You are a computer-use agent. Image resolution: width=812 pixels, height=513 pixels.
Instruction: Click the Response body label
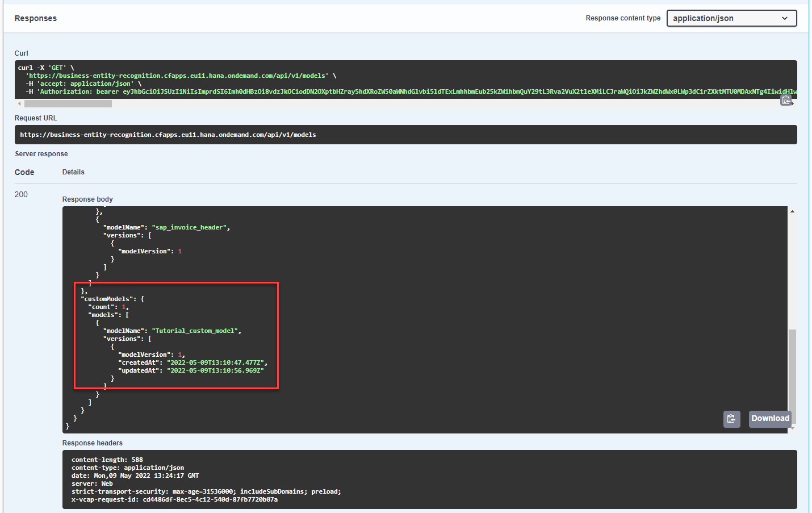(x=87, y=199)
